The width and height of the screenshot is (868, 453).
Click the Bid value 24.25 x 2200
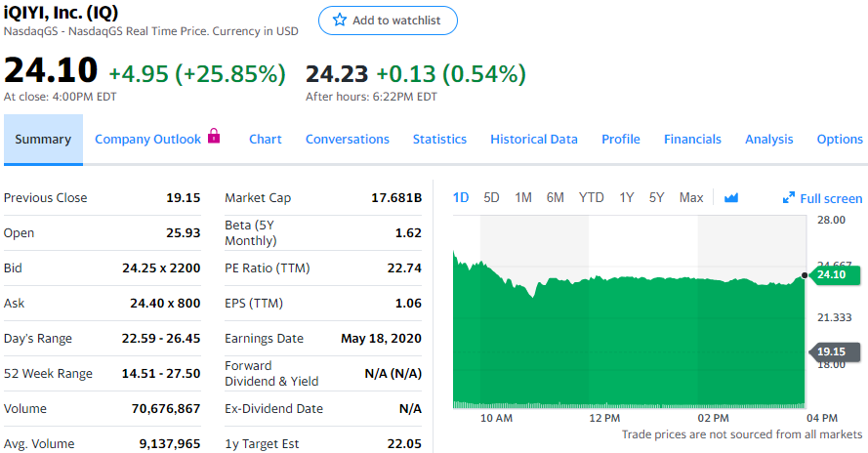(161, 268)
